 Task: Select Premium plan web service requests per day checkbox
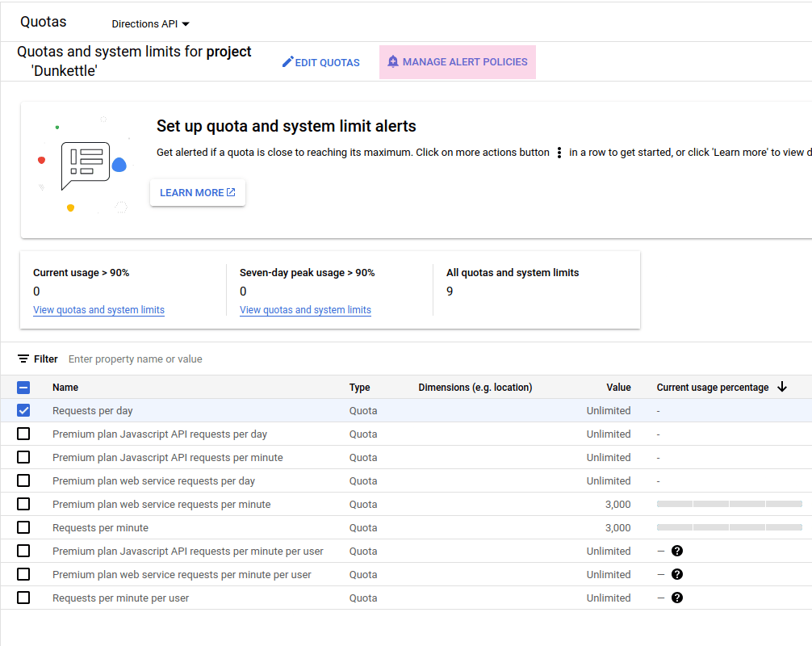23,481
